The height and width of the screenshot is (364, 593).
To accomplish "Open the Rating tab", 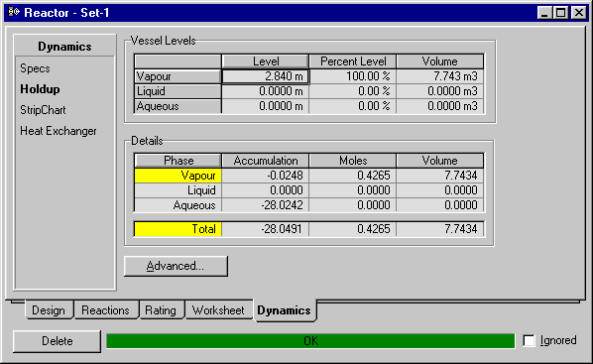I will (161, 310).
